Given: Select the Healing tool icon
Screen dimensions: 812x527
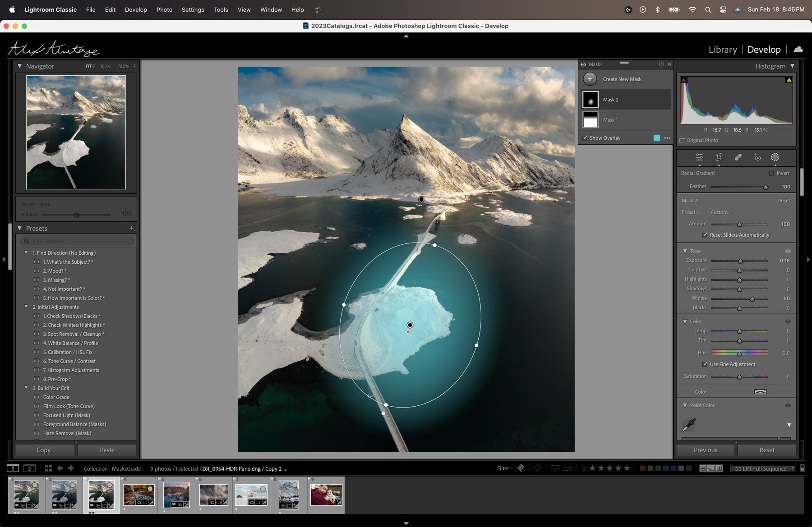Looking at the screenshot, I should click(x=738, y=157).
